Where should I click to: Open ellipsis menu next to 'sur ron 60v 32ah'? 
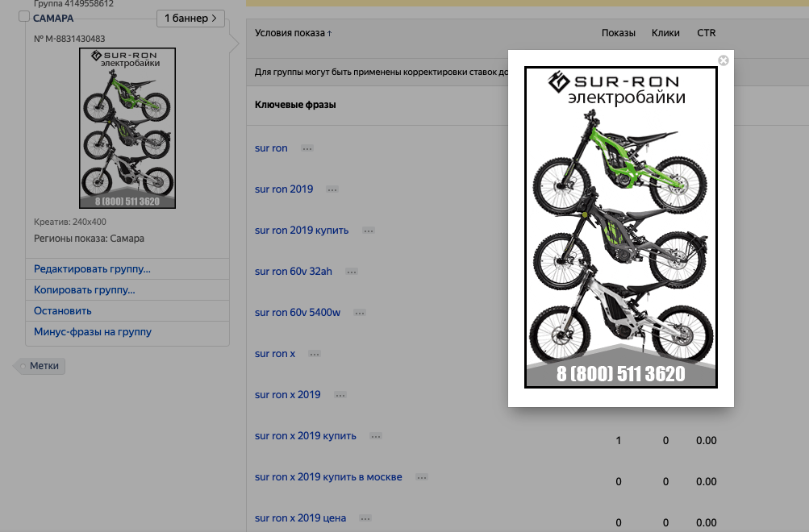pyautogui.click(x=352, y=272)
